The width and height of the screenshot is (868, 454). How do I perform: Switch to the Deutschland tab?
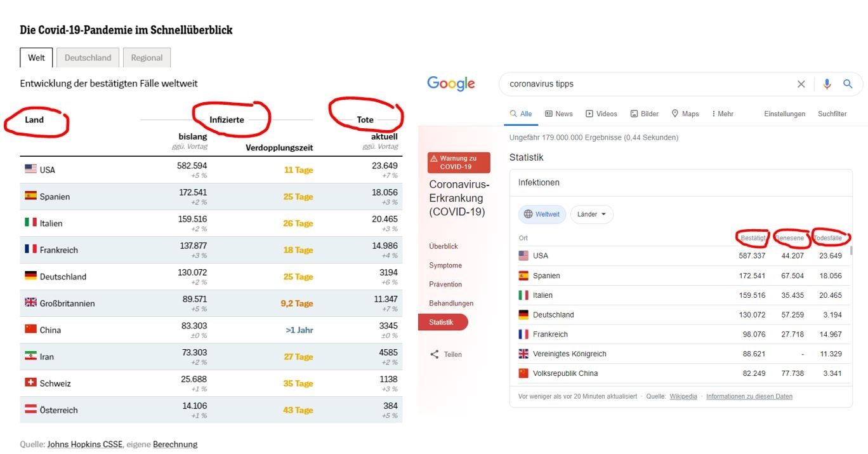coord(88,58)
